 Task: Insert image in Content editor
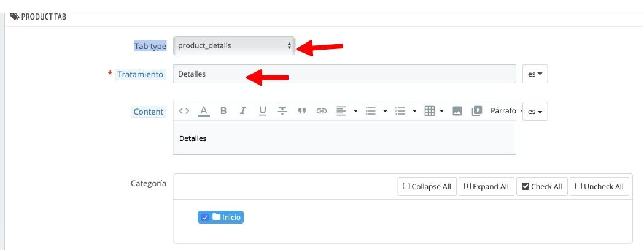[x=457, y=111]
